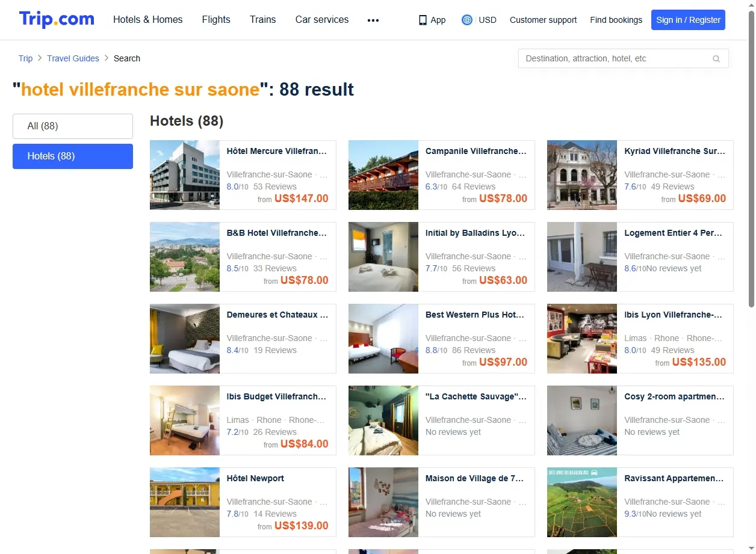Open Ravissant Appartement vineyard photo
The image size is (756, 554).
tap(582, 502)
